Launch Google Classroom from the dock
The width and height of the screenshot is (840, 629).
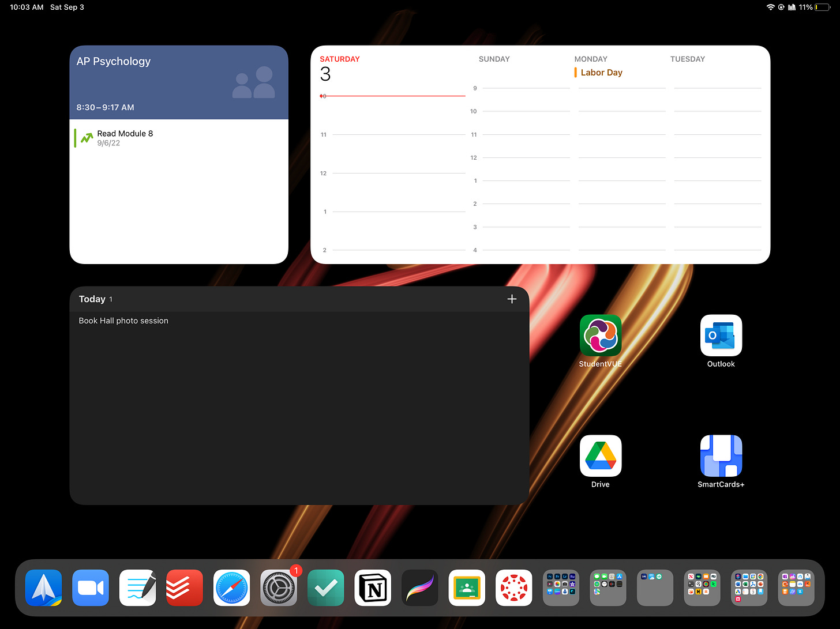click(x=467, y=587)
